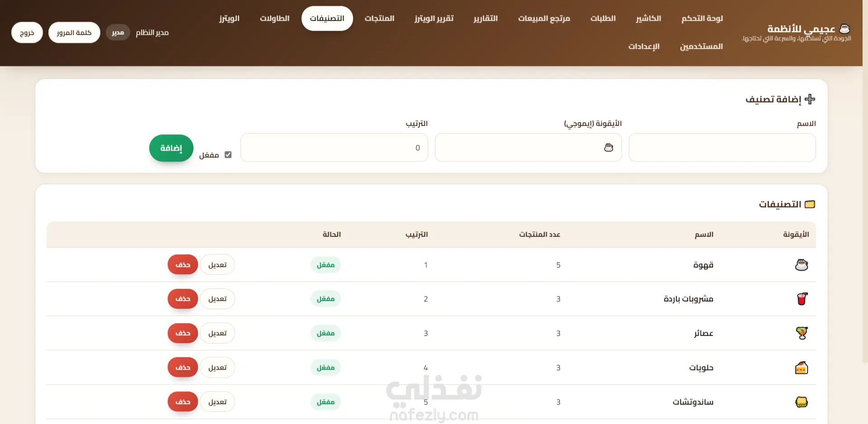Click the plus icon beside إضافة تصنيف
The width and height of the screenshot is (868, 424).
pos(810,99)
